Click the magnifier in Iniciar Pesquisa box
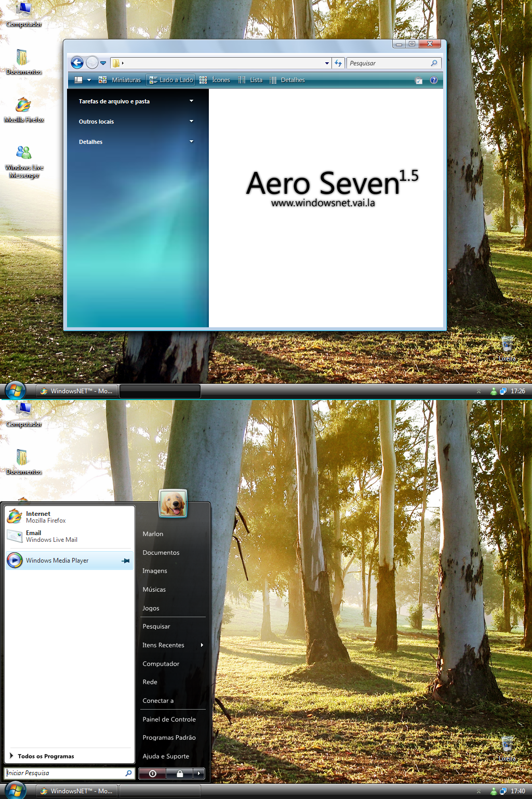The image size is (532, 799). click(128, 773)
